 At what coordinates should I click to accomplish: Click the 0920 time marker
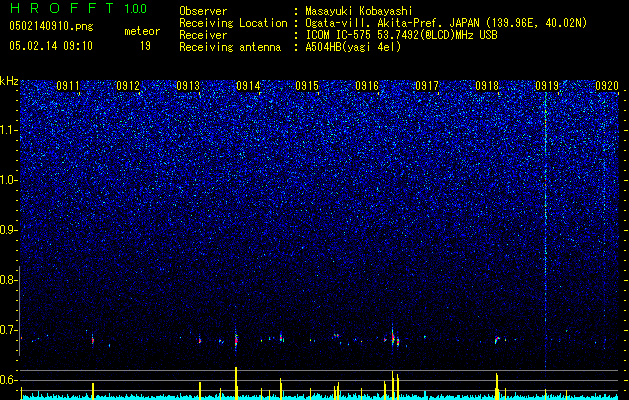(x=607, y=86)
